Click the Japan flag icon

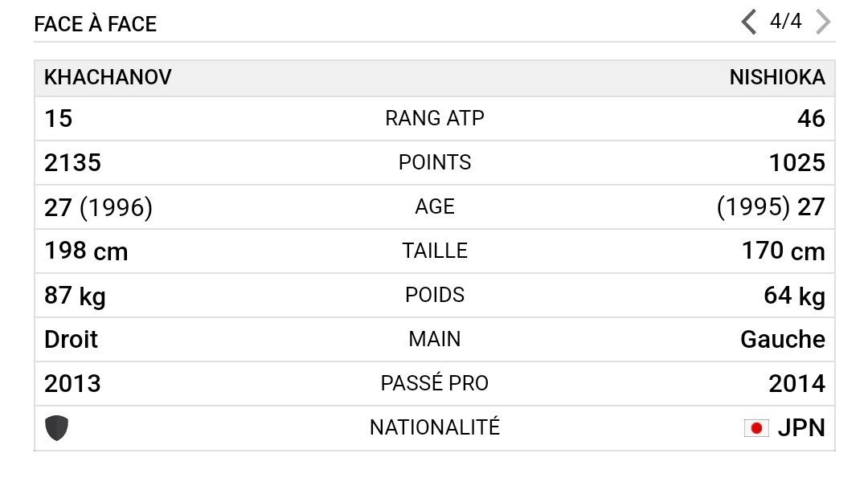tap(756, 428)
